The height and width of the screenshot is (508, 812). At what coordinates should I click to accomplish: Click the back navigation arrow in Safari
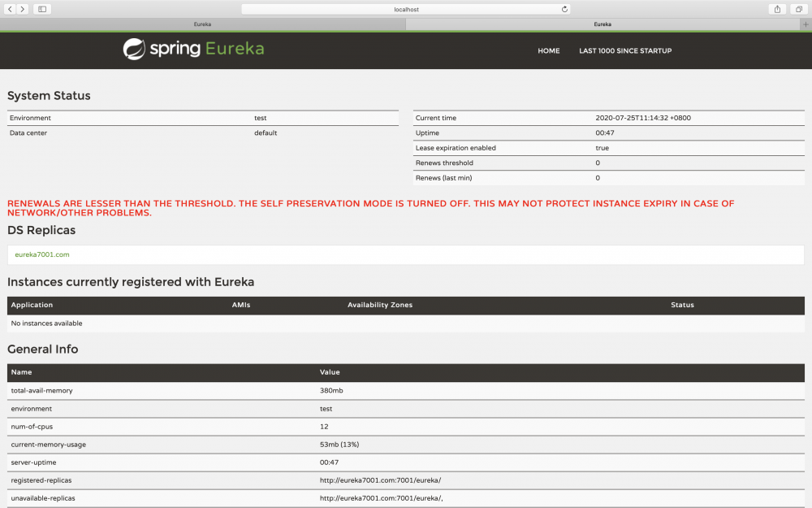(x=8, y=9)
